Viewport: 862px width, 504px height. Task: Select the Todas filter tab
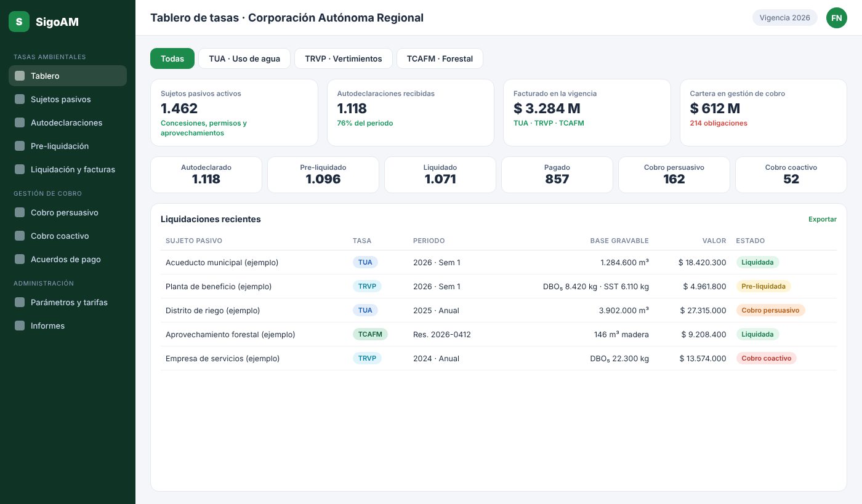click(x=172, y=58)
